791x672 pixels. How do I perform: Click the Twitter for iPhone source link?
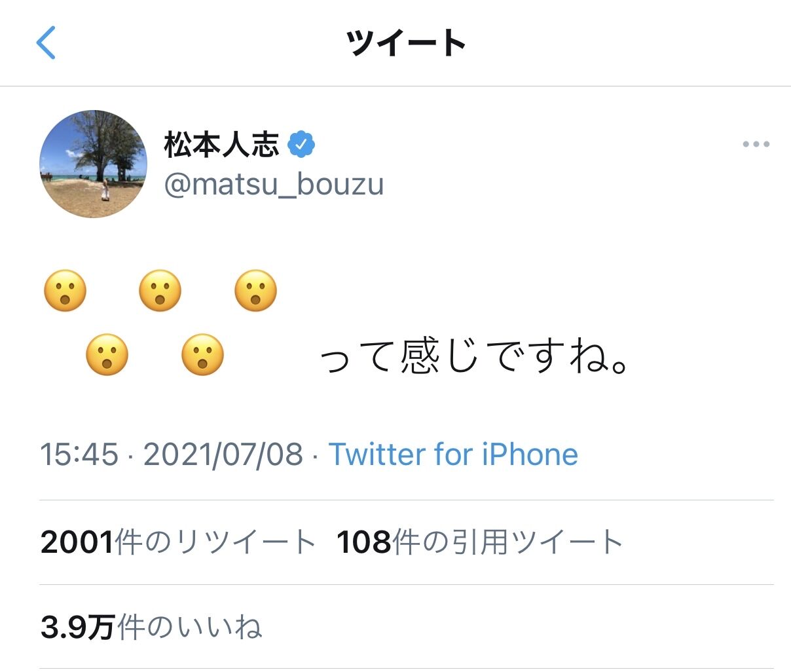coord(453,454)
